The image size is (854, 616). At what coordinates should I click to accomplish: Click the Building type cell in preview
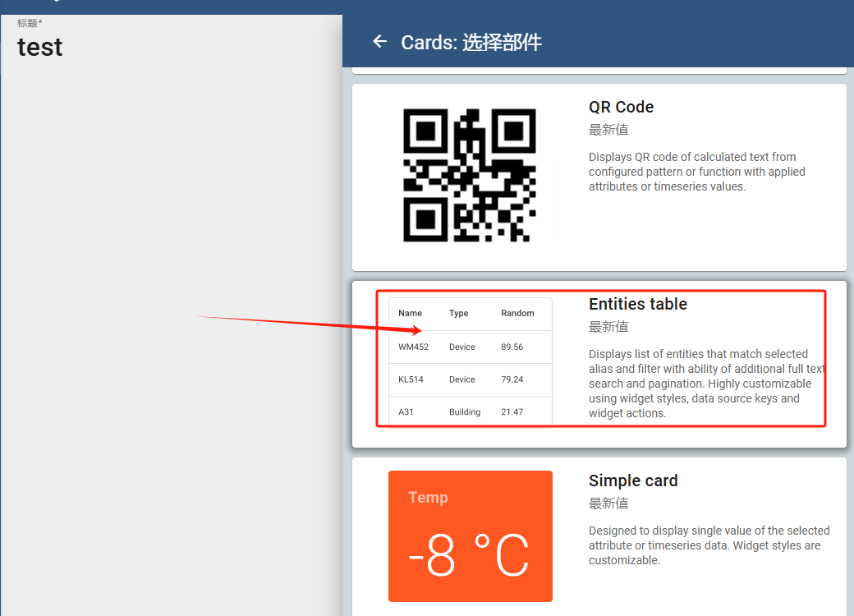click(465, 411)
